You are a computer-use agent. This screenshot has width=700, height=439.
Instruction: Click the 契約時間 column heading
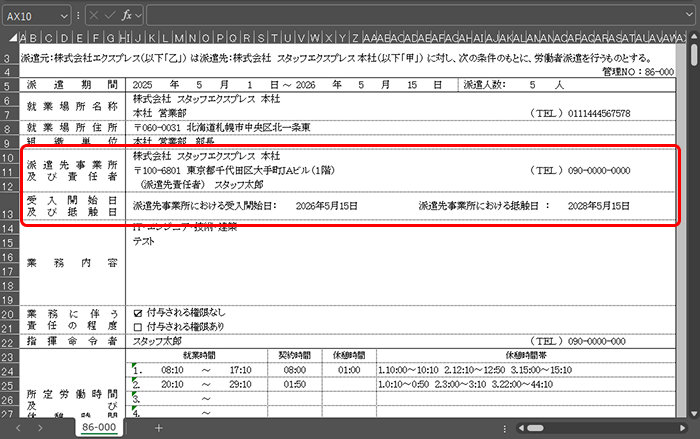(x=295, y=355)
